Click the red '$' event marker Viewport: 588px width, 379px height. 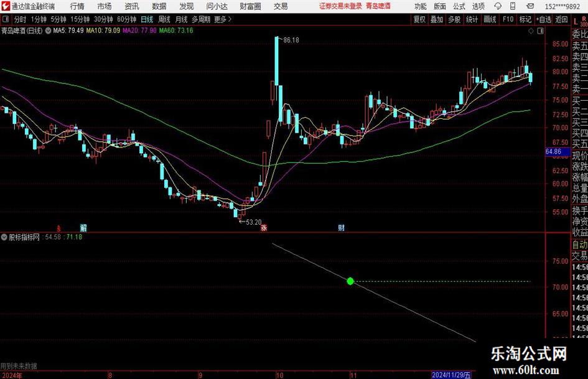click(58, 228)
